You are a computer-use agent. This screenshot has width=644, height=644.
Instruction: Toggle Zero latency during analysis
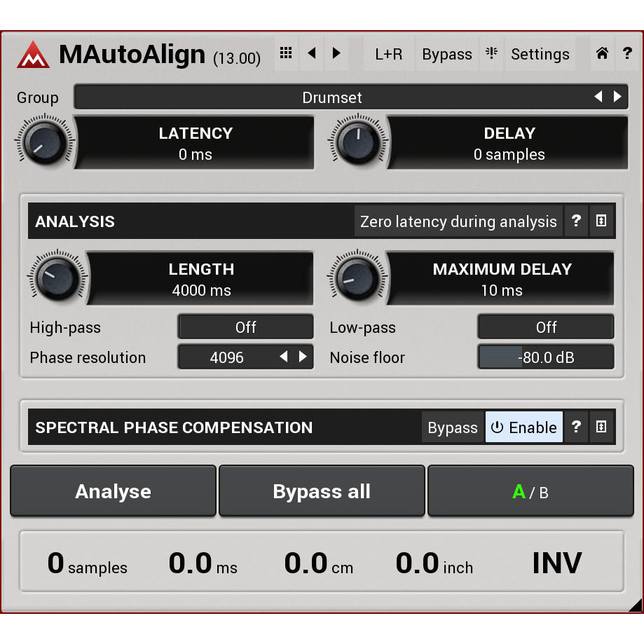[458, 221]
